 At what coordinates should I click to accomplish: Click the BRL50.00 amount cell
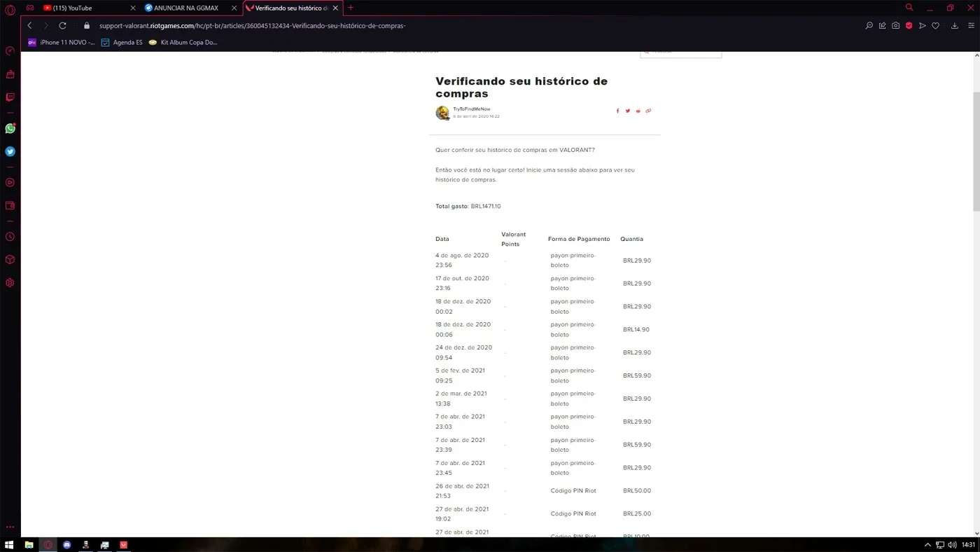point(637,490)
